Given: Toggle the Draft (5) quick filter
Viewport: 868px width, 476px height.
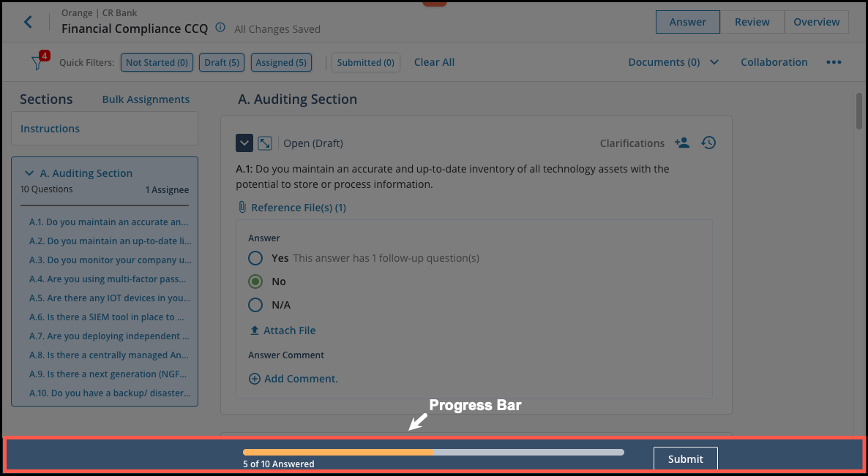Looking at the screenshot, I should (x=222, y=63).
